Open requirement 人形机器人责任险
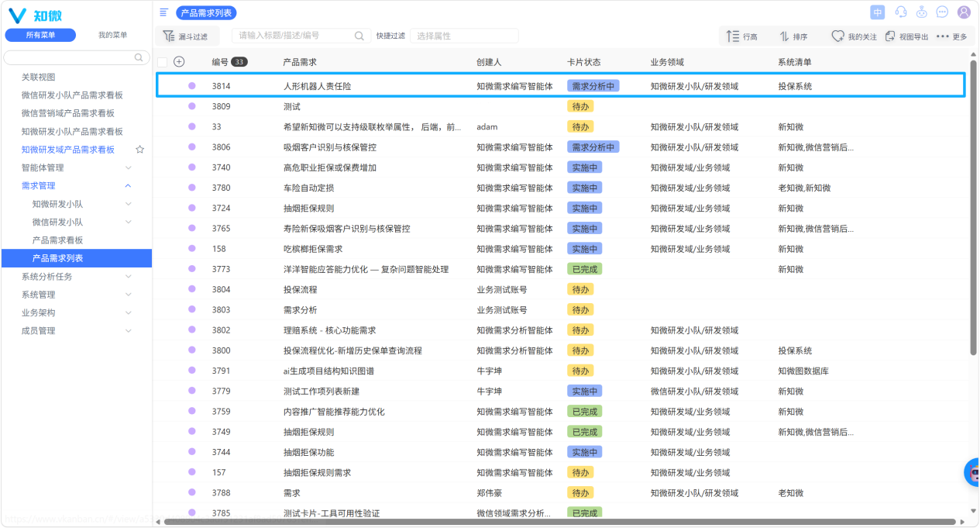The height and width of the screenshot is (528, 980). 317,86
